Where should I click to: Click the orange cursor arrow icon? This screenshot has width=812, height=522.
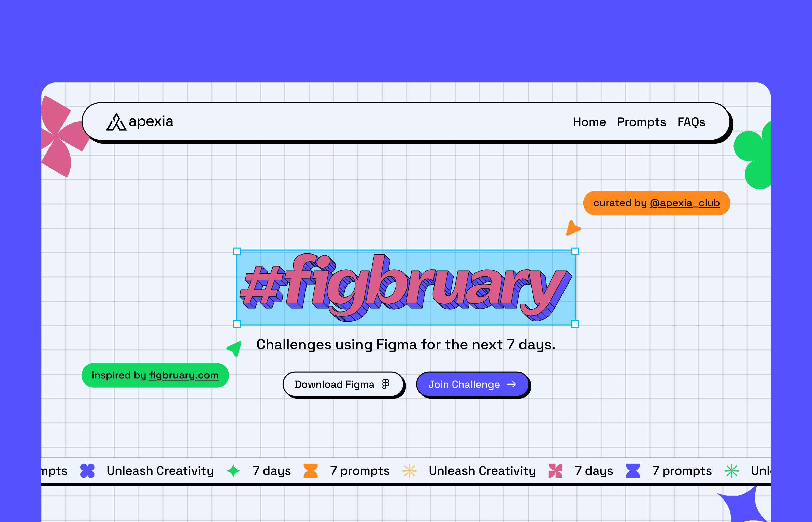pyautogui.click(x=572, y=228)
